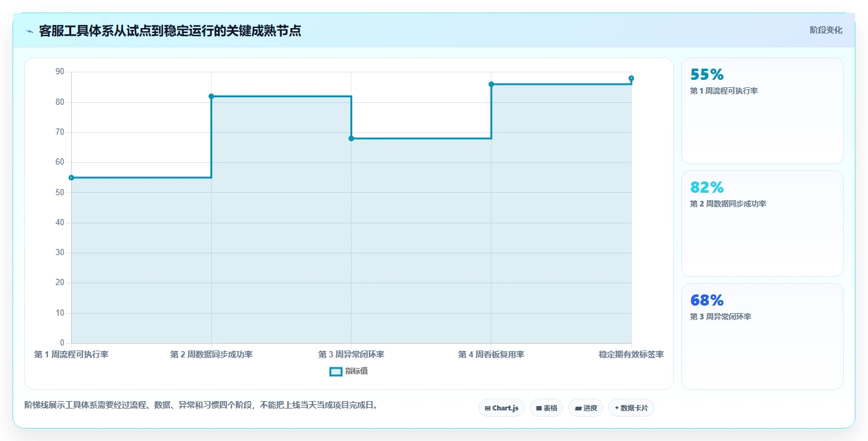868x441 pixels.
Task: Select the 表格 tag chip
Action: coord(546,408)
